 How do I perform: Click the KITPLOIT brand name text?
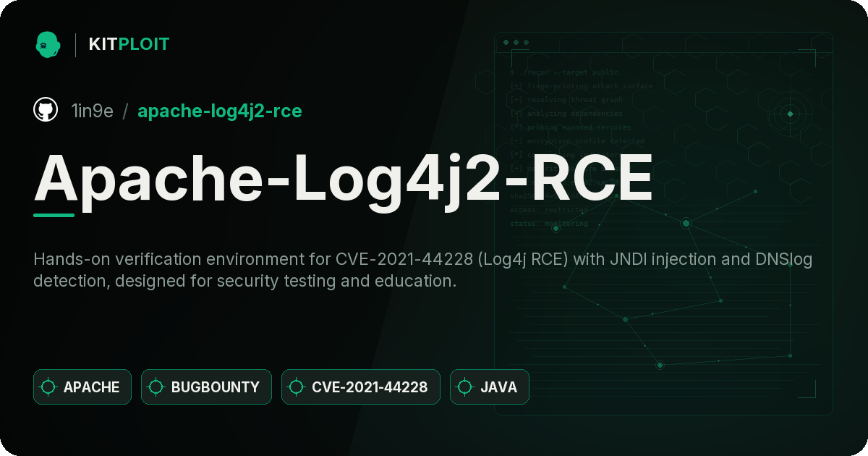pyautogui.click(x=129, y=44)
